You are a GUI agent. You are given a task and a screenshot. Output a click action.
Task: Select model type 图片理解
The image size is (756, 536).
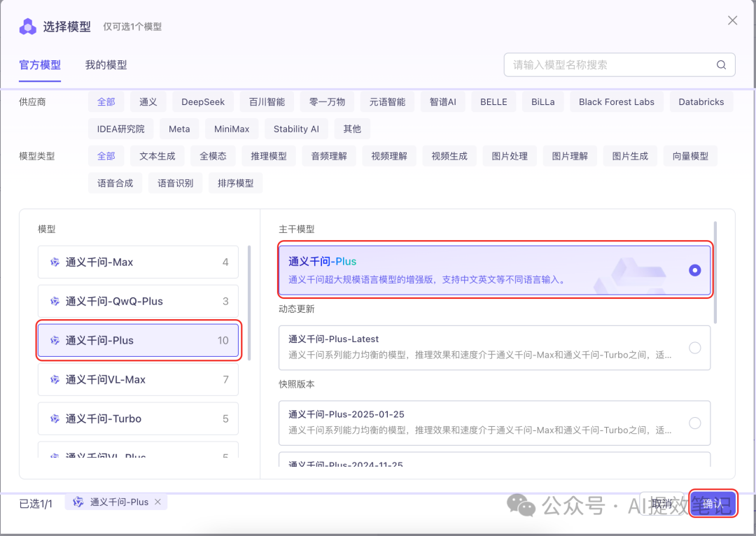click(570, 155)
